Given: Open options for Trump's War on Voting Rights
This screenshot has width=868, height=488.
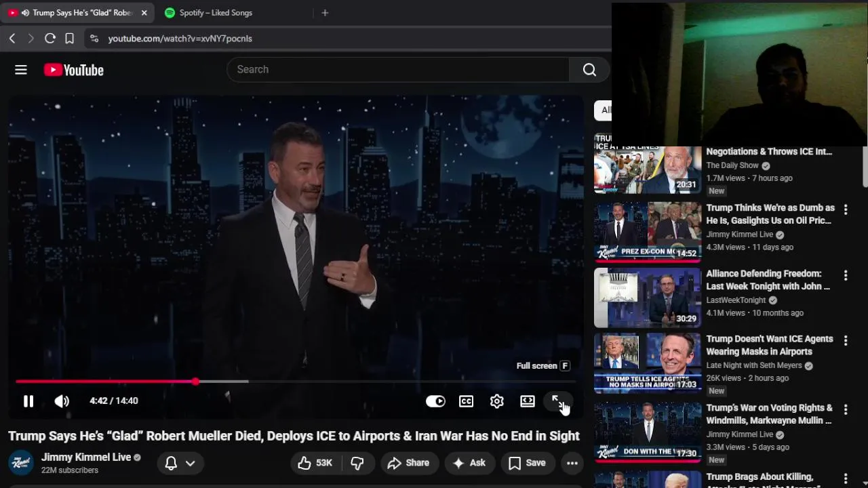Looking at the screenshot, I should (846, 409).
